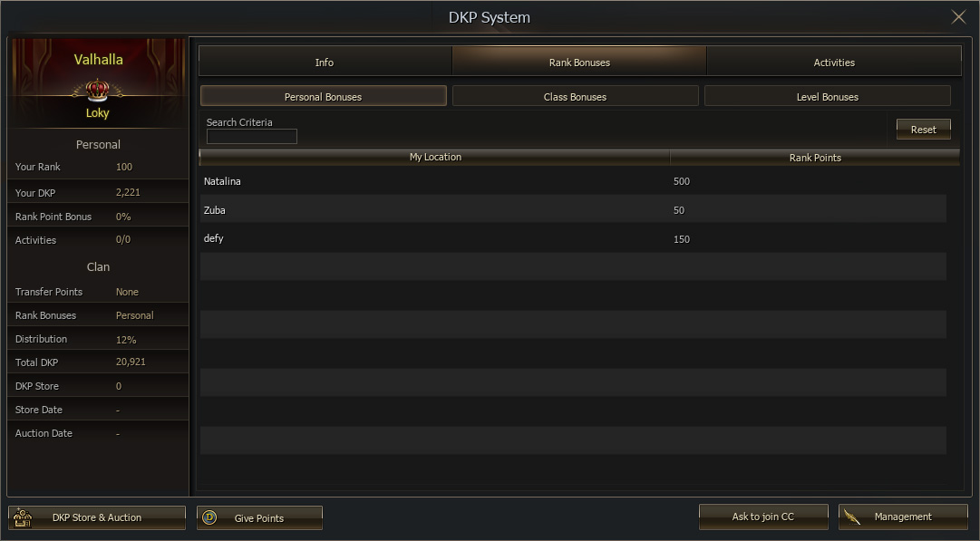
Task: Select the Zuba entry in the list
Action: 572,210
